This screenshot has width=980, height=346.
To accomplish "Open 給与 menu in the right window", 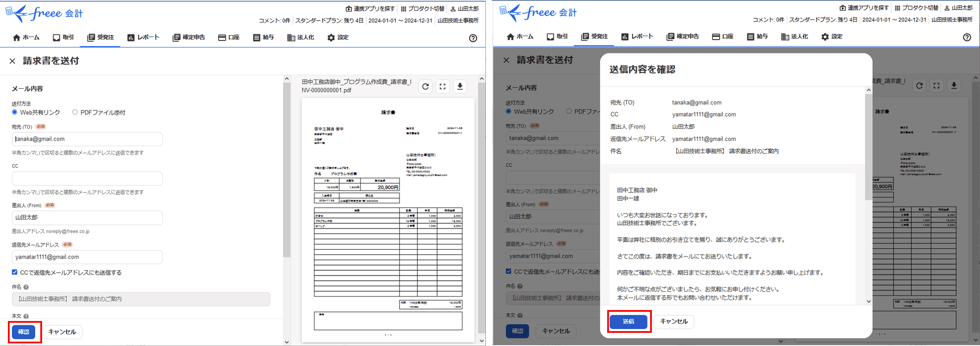I will click(757, 37).
